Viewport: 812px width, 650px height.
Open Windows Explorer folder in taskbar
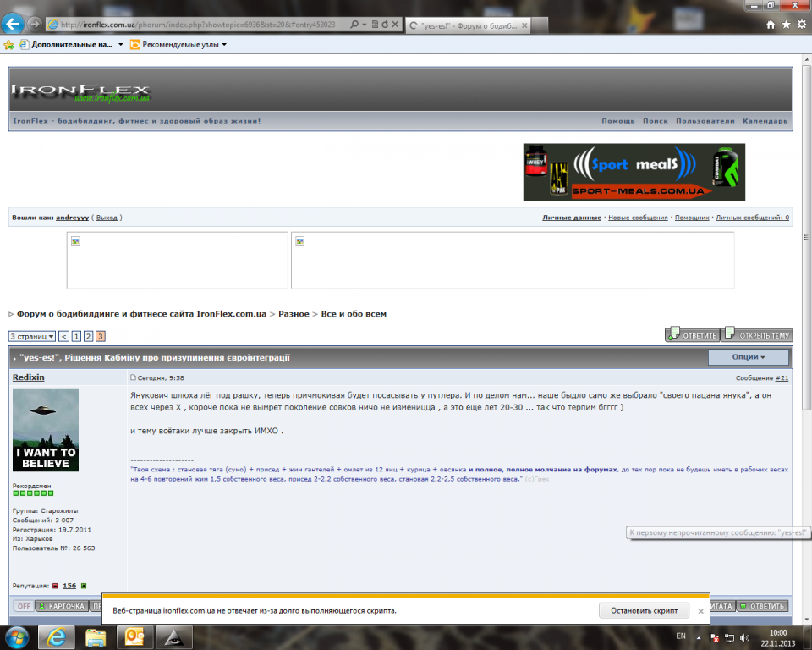tap(96, 636)
